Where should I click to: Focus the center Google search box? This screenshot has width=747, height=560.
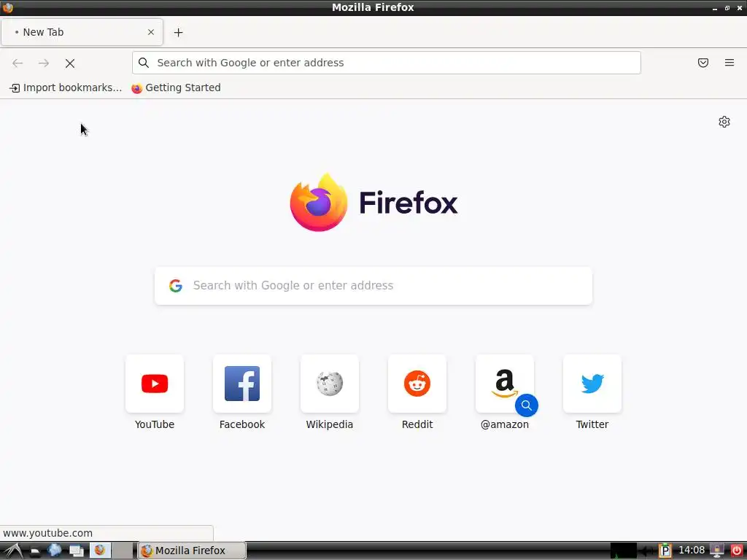pos(373,286)
